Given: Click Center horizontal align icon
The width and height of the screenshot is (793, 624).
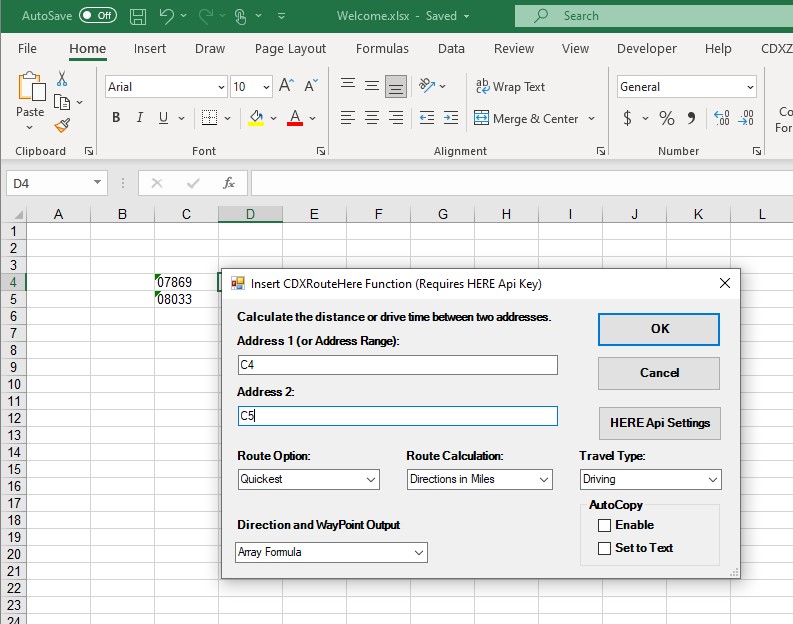Looking at the screenshot, I should [x=372, y=118].
